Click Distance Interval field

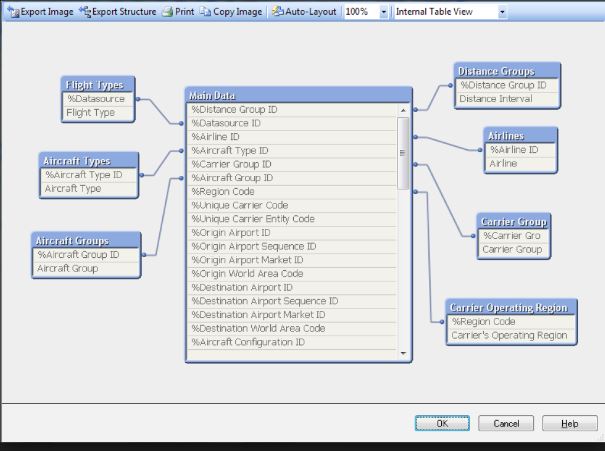(x=507, y=99)
